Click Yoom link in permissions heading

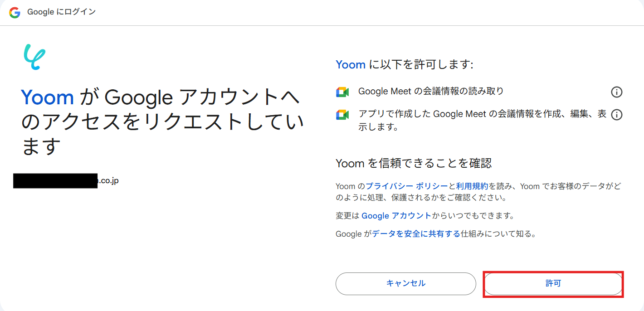point(351,64)
